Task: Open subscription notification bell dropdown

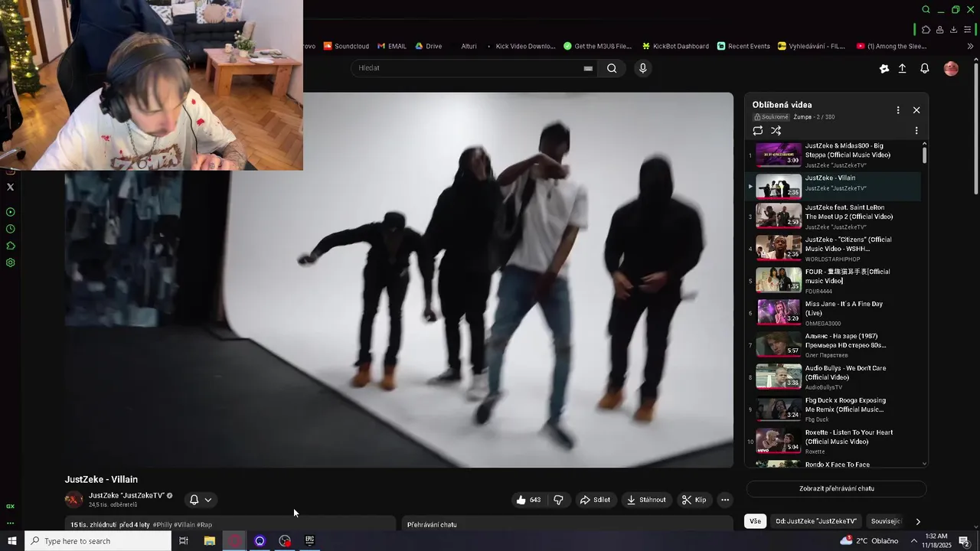Action: (201, 500)
